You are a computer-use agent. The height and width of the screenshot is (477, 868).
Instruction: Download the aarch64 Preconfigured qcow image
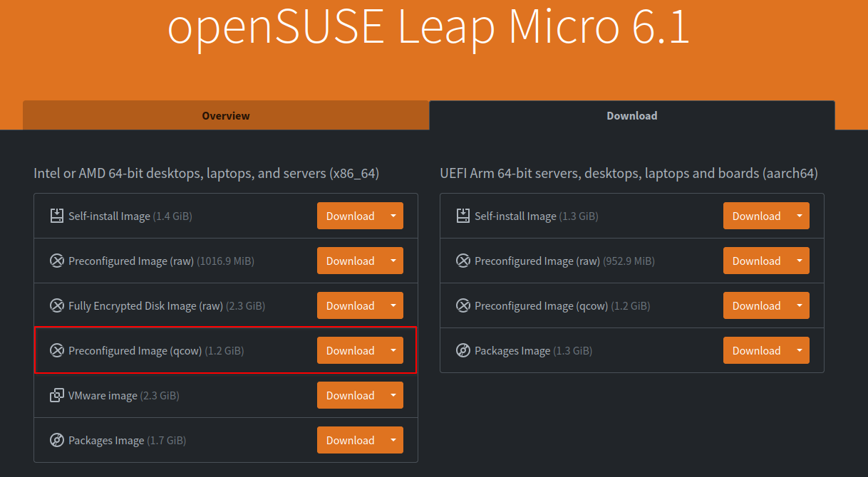click(756, 305)
